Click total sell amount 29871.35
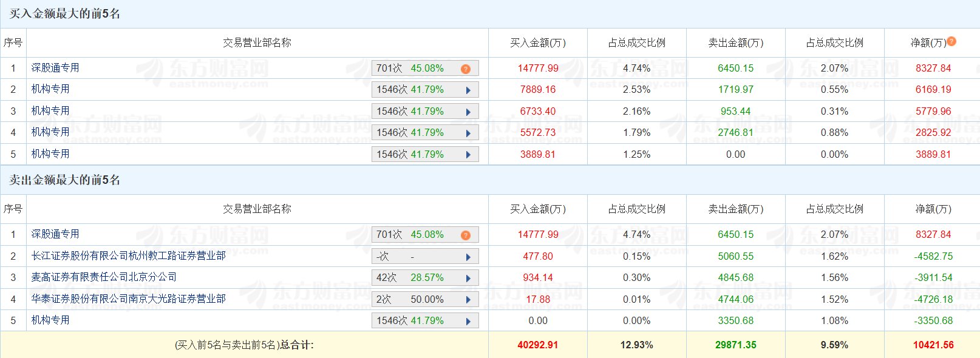 pos(736,345)
